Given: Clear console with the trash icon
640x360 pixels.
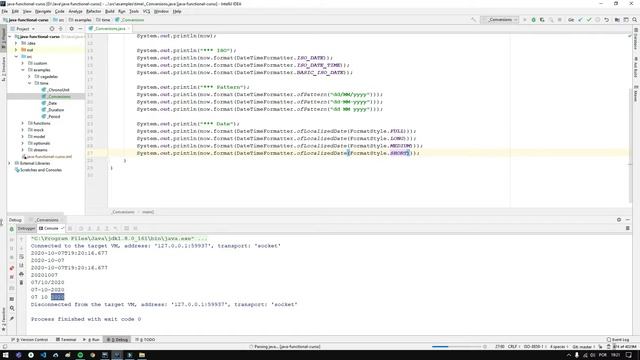Looking at the screenshot, I should click(x=21, y=282).
